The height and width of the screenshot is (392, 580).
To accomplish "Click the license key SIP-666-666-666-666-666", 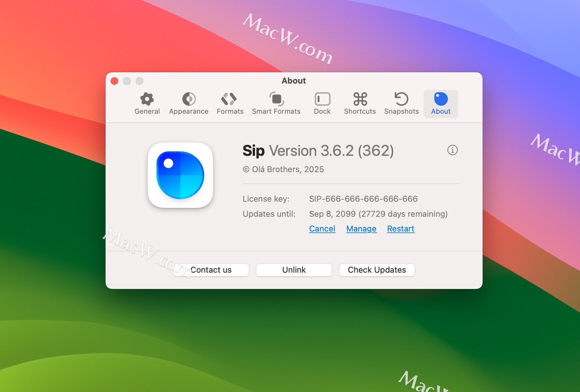I will tap(364, 199).
